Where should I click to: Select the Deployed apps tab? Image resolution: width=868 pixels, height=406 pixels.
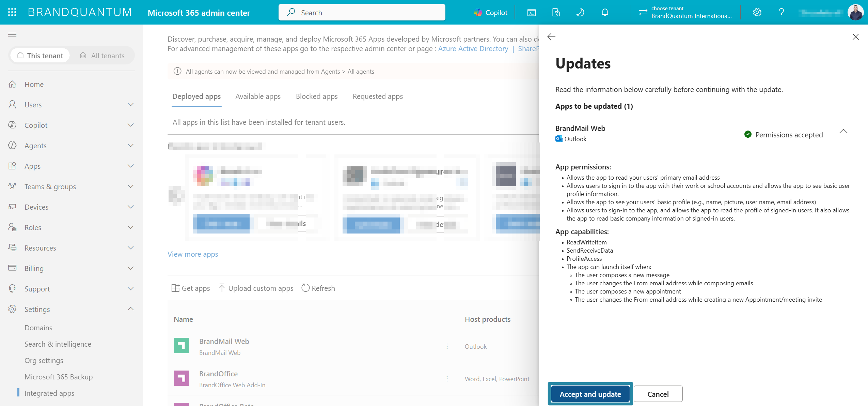[x=196, y=96]
